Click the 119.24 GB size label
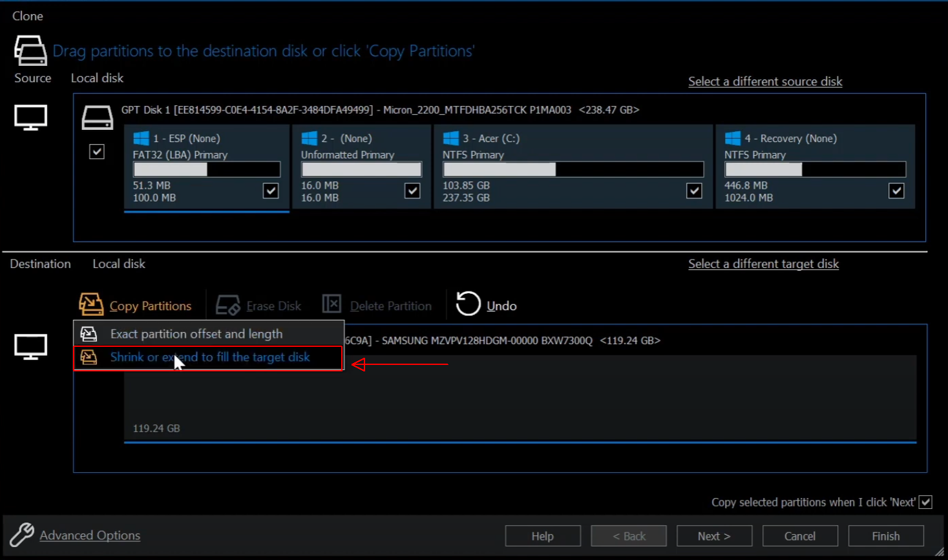This screenshot has width=948, height=560. tap(156, 428)
